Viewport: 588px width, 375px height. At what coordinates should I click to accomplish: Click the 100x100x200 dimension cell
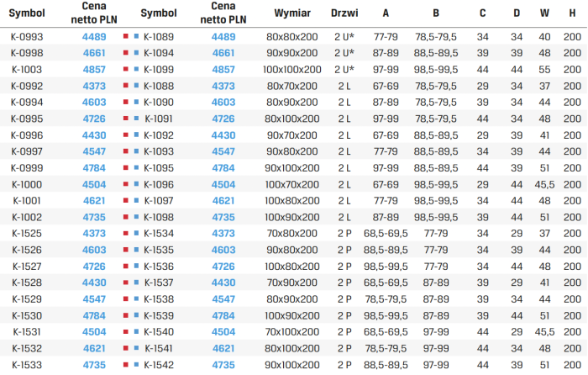[x=292, y=70]
